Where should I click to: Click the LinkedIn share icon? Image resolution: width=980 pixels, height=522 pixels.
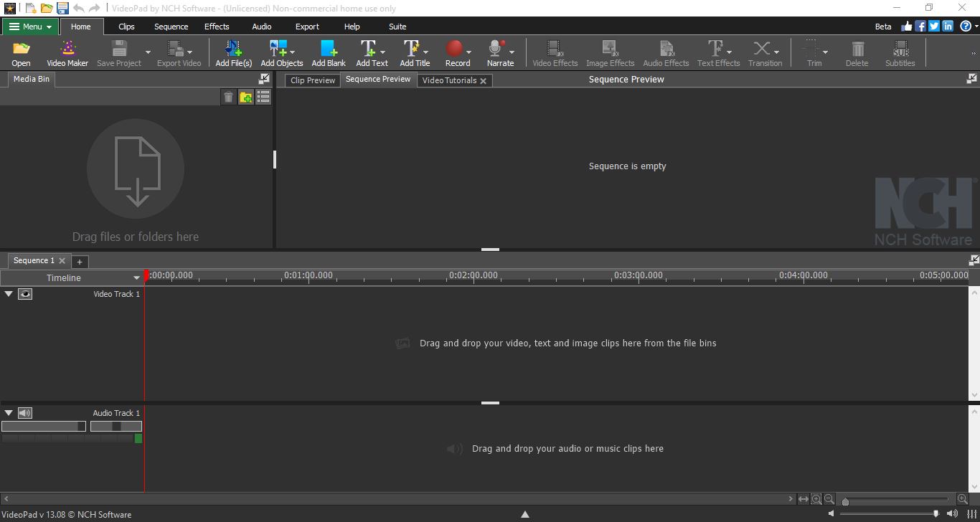click(x=948, y=27)
